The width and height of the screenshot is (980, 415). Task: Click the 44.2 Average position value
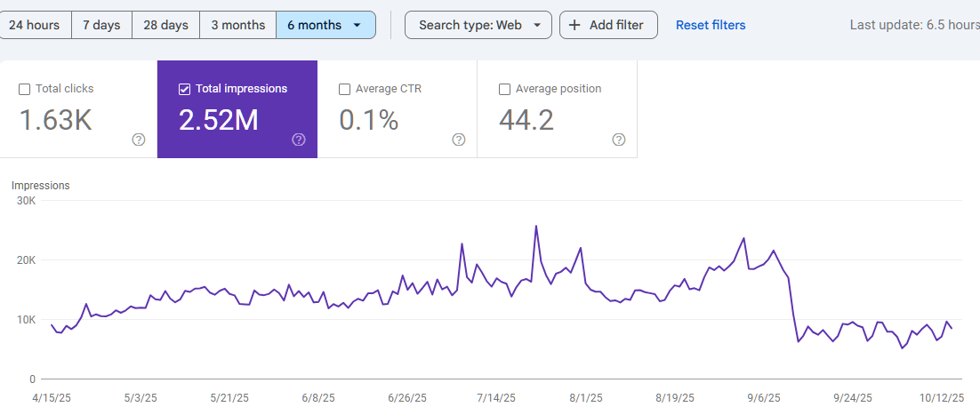tap(526, 120)
